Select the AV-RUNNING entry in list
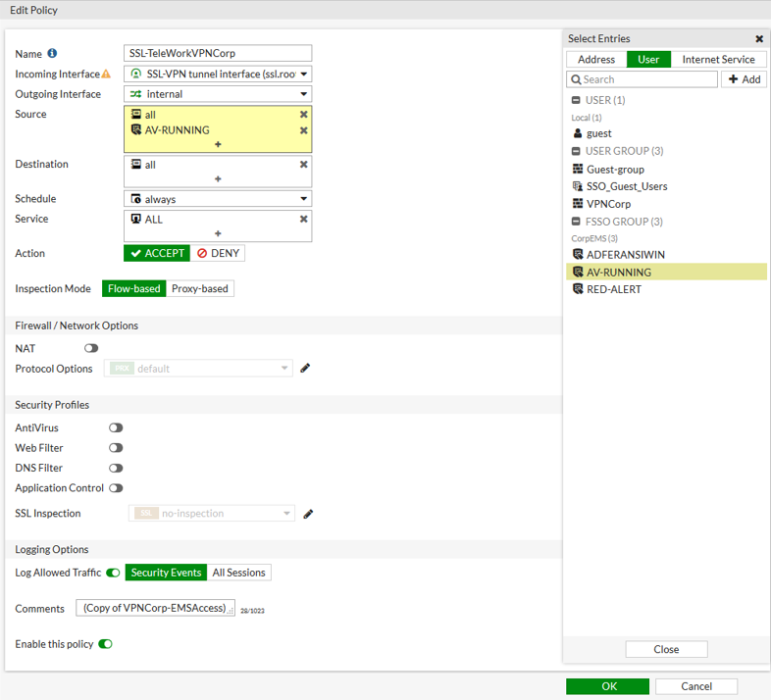 (666, 272)
